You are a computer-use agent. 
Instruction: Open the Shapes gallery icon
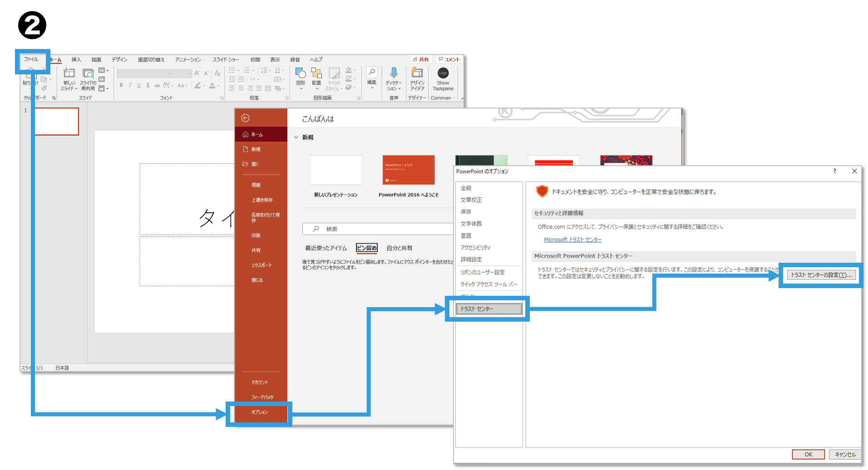point(301,73)
